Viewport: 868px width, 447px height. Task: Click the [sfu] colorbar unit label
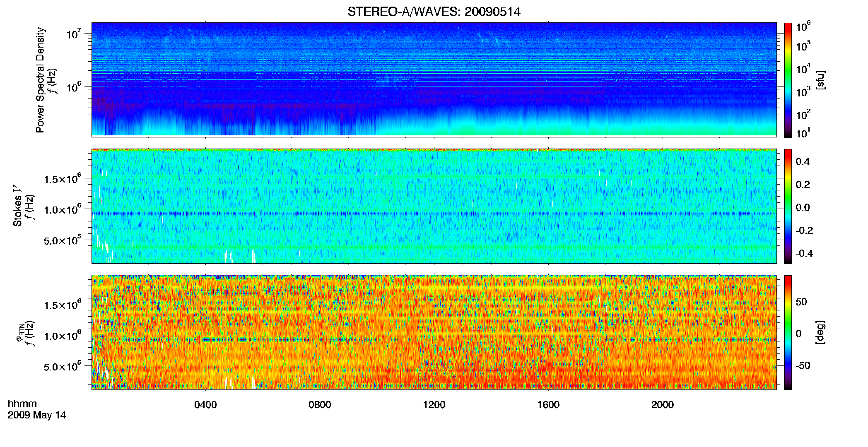coord(820,80)
